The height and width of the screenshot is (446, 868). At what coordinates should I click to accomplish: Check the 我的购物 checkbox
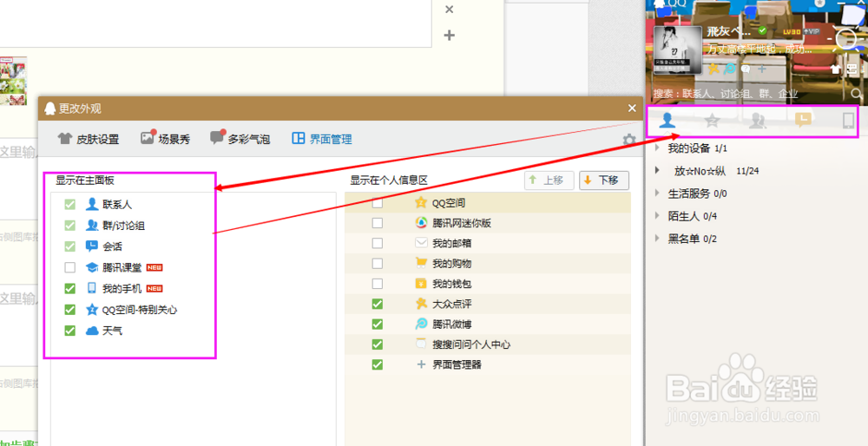377,264
